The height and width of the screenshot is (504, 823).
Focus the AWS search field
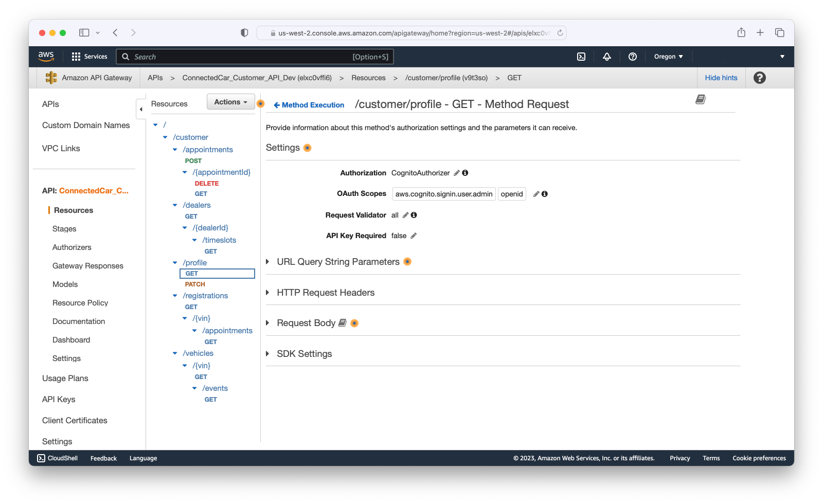(255, 57)
